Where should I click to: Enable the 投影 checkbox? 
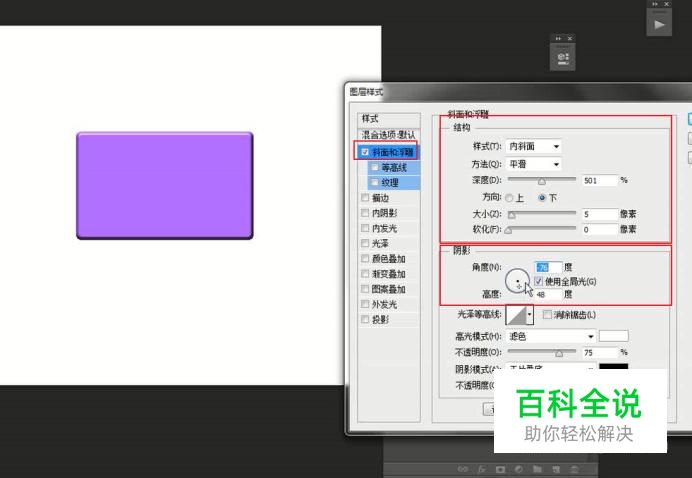pyautogui.click(x=365, y=320)
